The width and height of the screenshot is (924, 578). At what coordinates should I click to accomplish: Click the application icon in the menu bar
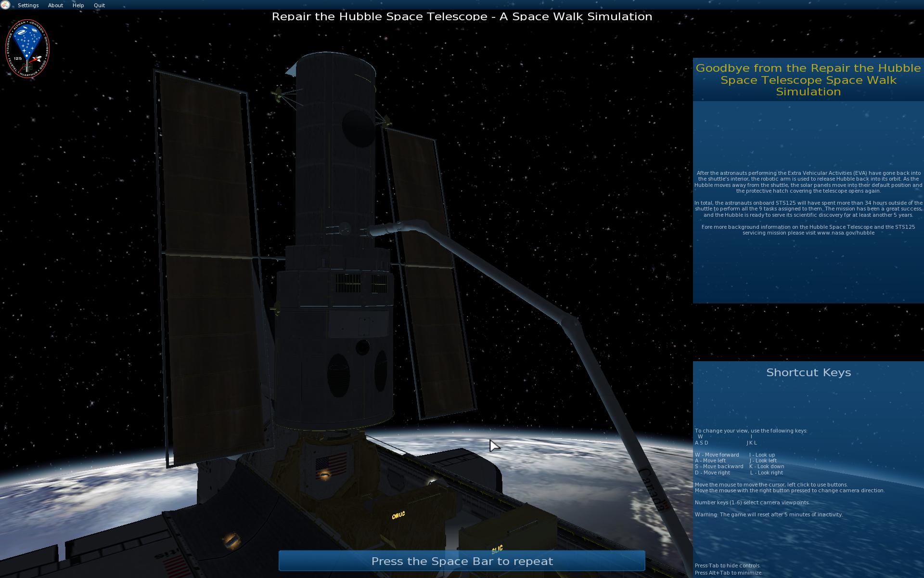point(5,5)
